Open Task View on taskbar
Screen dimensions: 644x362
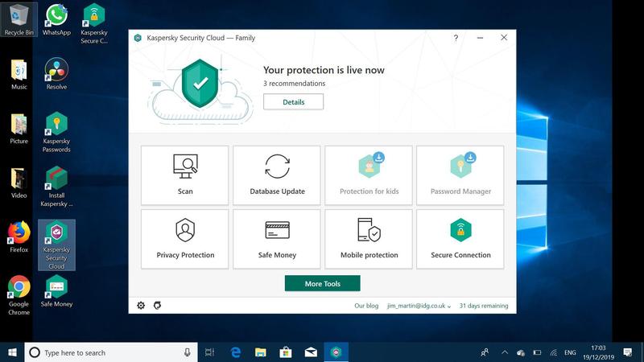pos(209,352)
